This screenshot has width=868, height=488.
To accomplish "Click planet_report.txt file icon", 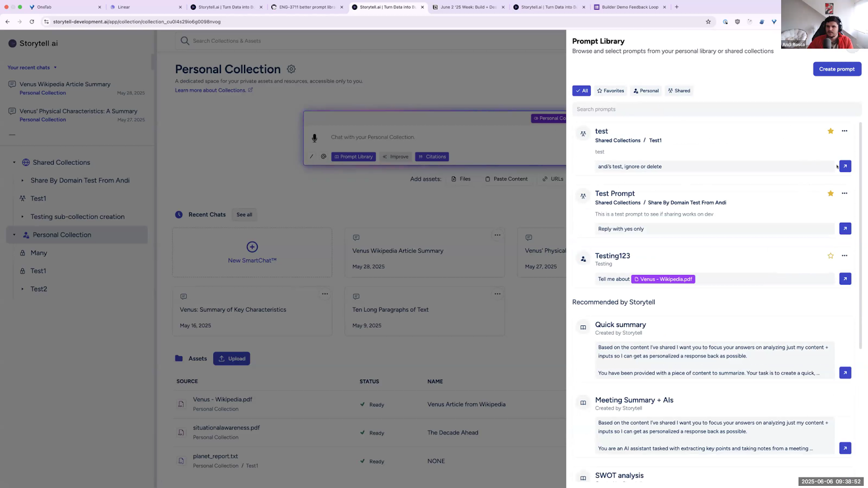I will coord(181,461).
